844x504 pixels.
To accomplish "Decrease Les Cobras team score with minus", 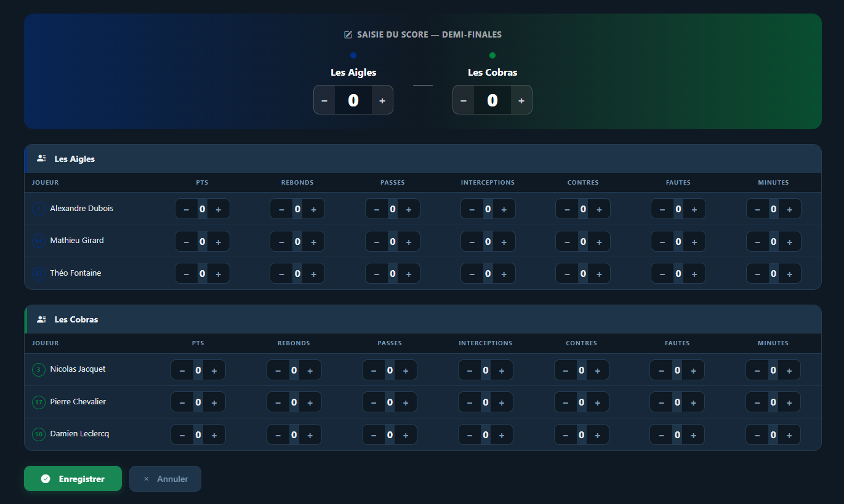I will [464, 100].
